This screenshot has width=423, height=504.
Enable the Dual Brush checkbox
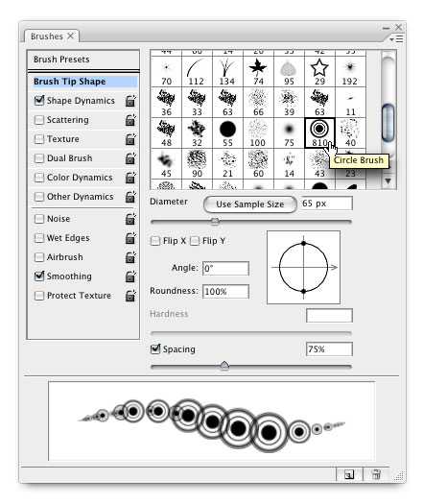[39, 158]
